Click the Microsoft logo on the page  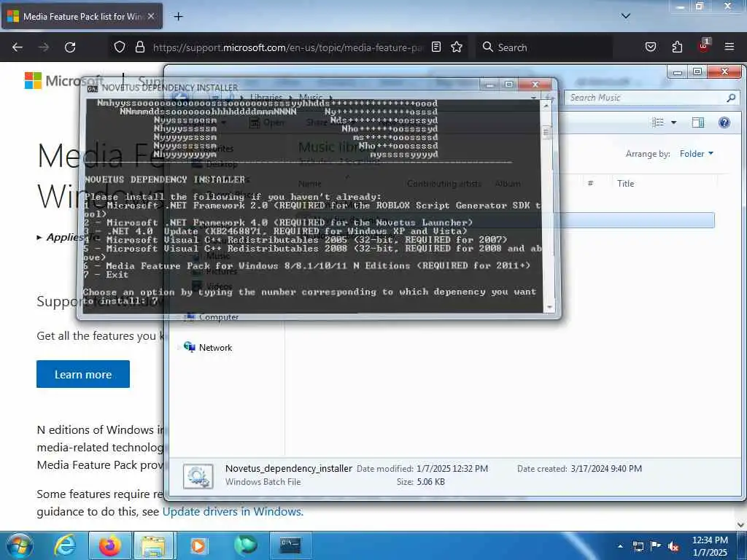pos(33,80)
